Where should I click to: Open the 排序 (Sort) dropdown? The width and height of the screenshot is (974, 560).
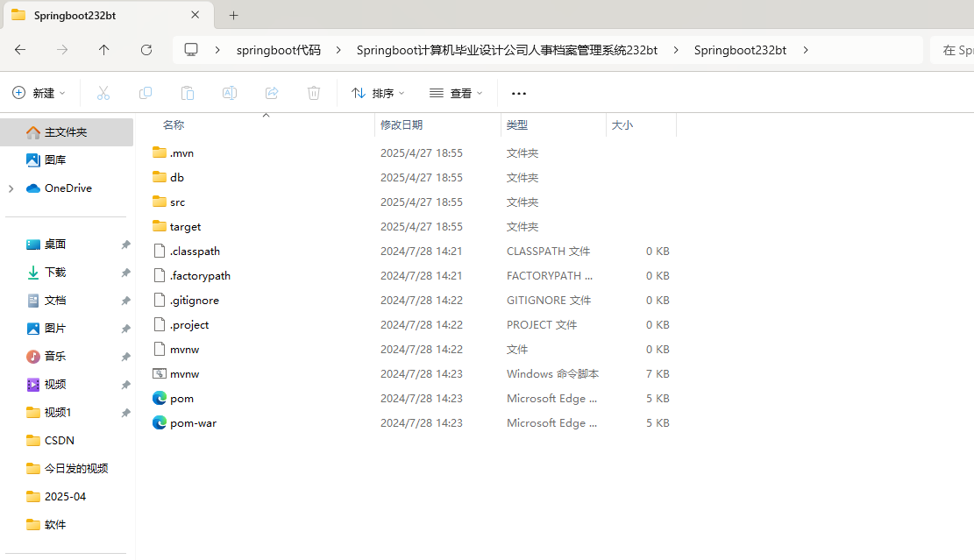pos(379,93)
